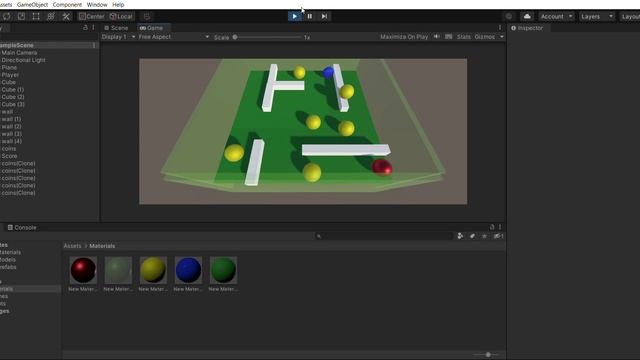Click the Search by Label icon
Viewport: 640px width, 360px height.
click(472, 236)
